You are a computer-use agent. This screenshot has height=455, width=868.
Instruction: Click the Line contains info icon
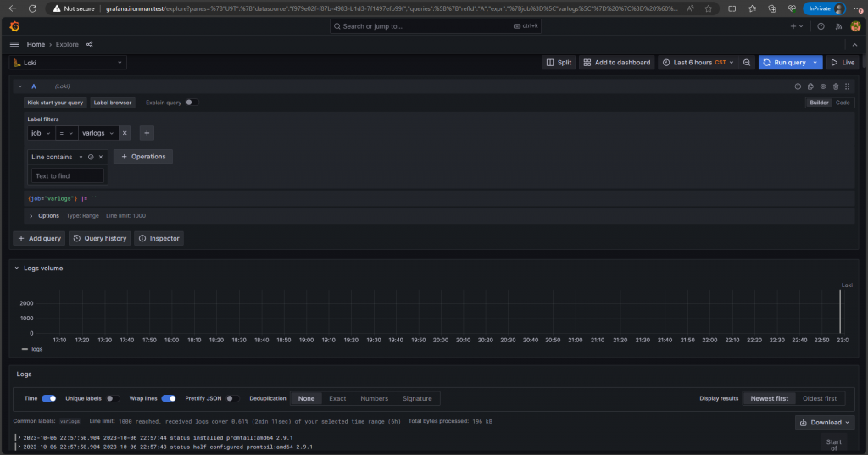(91, 157)
